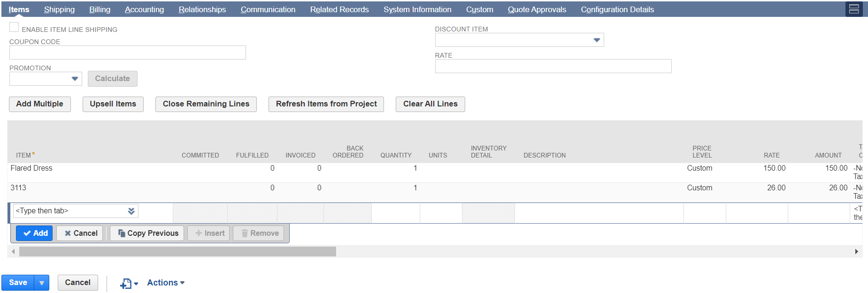Switch to the Shipping tab

59,9
